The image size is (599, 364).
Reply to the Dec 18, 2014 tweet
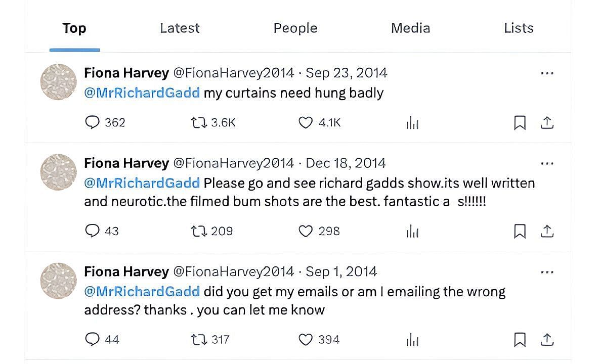point(92,231)
